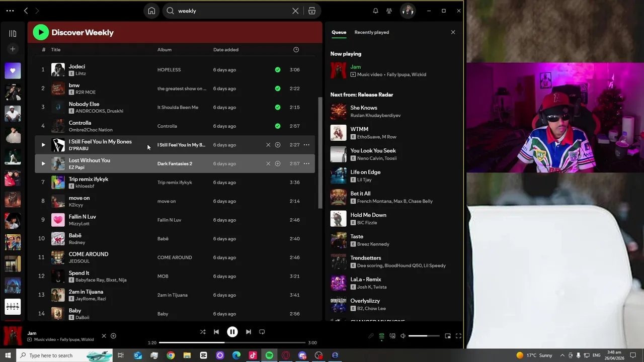Open the notifications bell
644x362 pixels.
[x=375, y=11]
